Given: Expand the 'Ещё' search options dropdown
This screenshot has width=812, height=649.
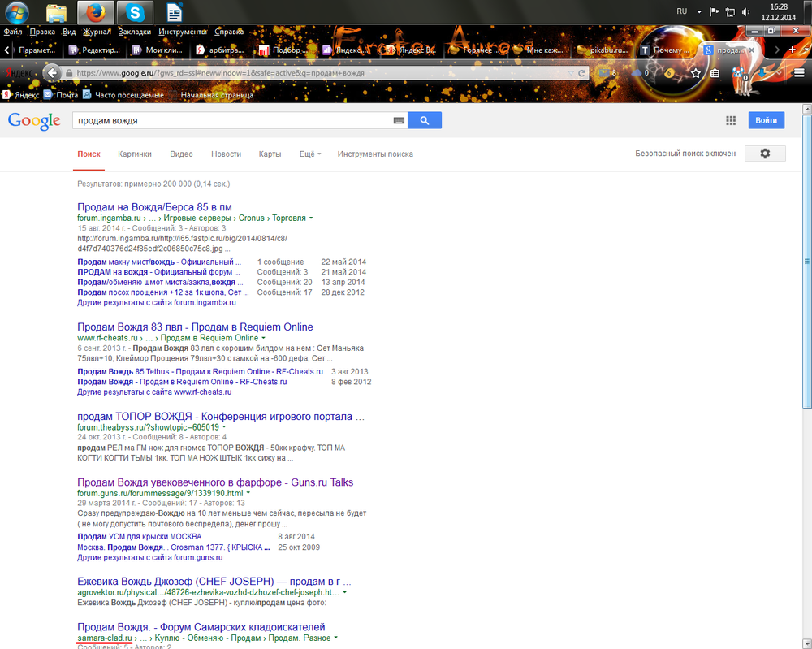Looking at the screenshot, I should tap(309, 154).
